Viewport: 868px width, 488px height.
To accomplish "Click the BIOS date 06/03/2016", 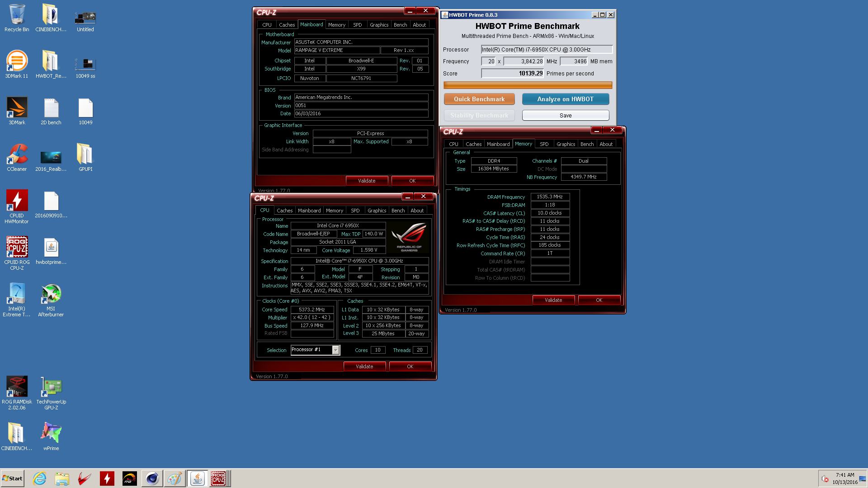I will point(361,113).
